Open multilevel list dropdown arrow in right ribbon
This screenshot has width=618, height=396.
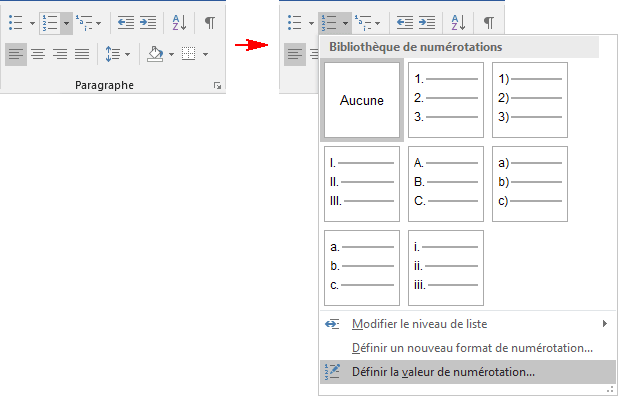point(378,23)
